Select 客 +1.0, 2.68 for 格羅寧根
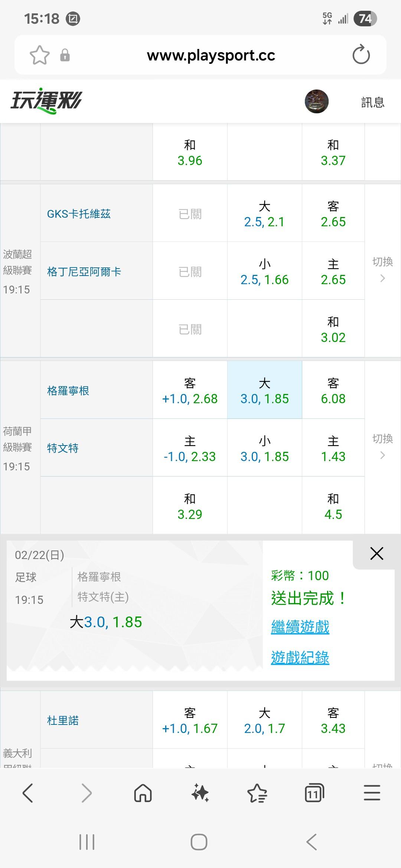This screenshot has height=868, width=401. (x=190, y=391)
